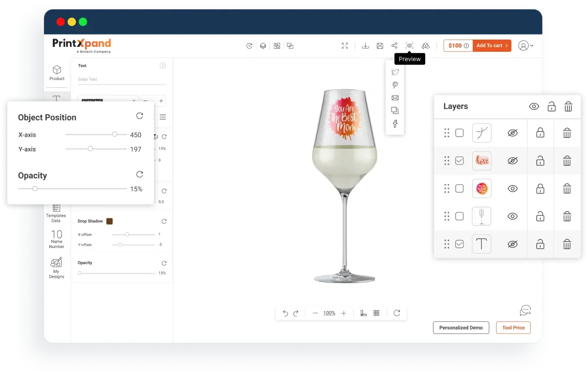Screen dimensions: 588x374
Task: Click the fullscreen expand icon
Action: coord(345,45)
